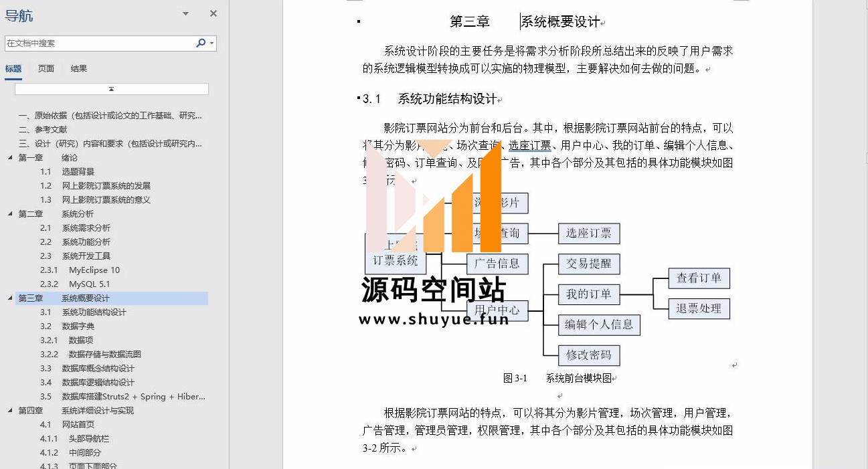The image size is (868, 469).
Task: Collapse the 第一章 绪论 heading
Action: [x=10, y=158]
